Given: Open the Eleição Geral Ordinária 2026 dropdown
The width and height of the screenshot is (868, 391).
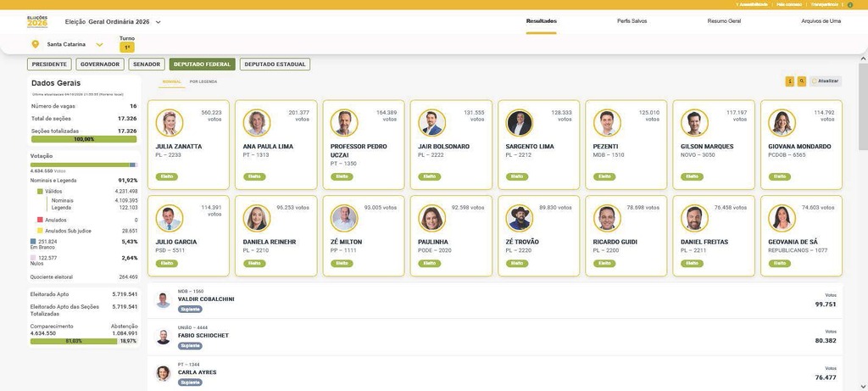Looking at the screenshot, I should pyautogui.click(x=158, y=22).
